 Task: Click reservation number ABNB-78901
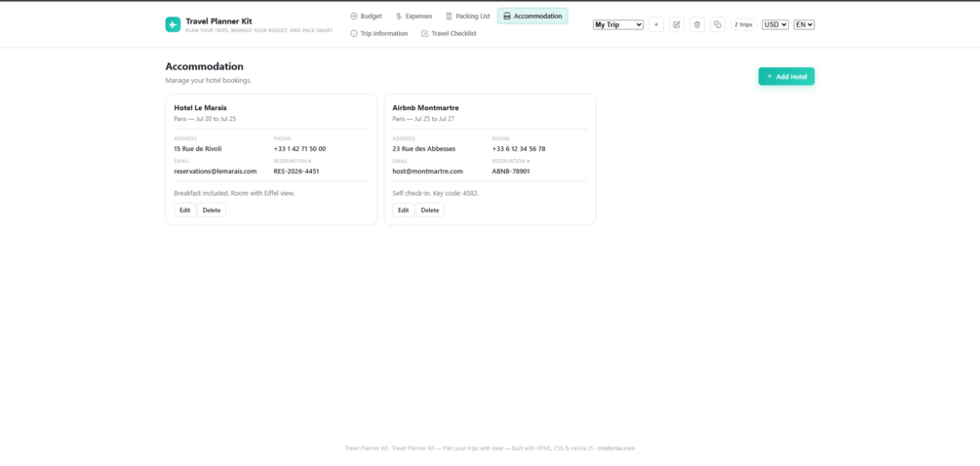click(511, 172)
